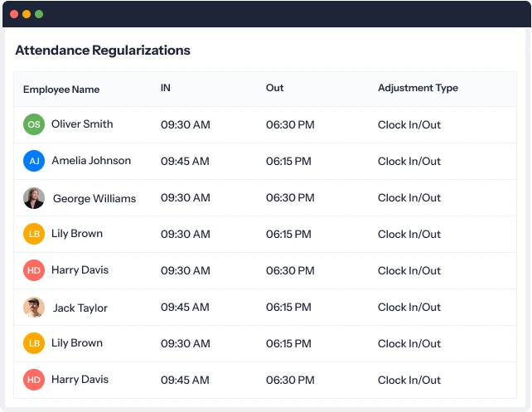532x412 pixels.
Task: Click 09:30 AM in the Lily Brown row below George Williams
Action: [186, 234]
